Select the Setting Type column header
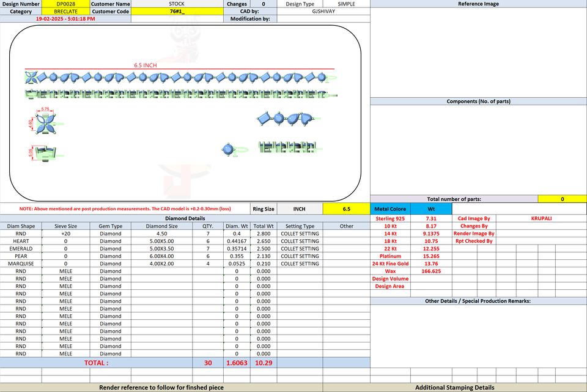The image size is (587, 392). point(300,226)
